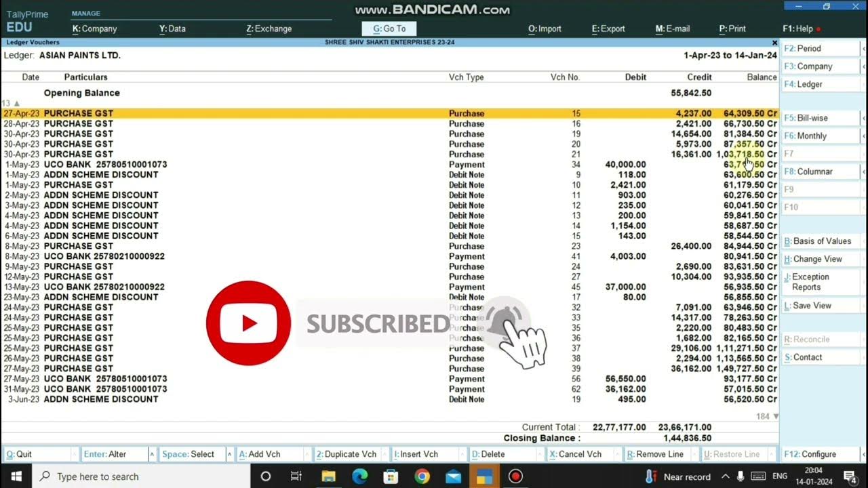The image size is (868, 488).
Task: Click ENG language indicator
Action: tap(780, 476)
